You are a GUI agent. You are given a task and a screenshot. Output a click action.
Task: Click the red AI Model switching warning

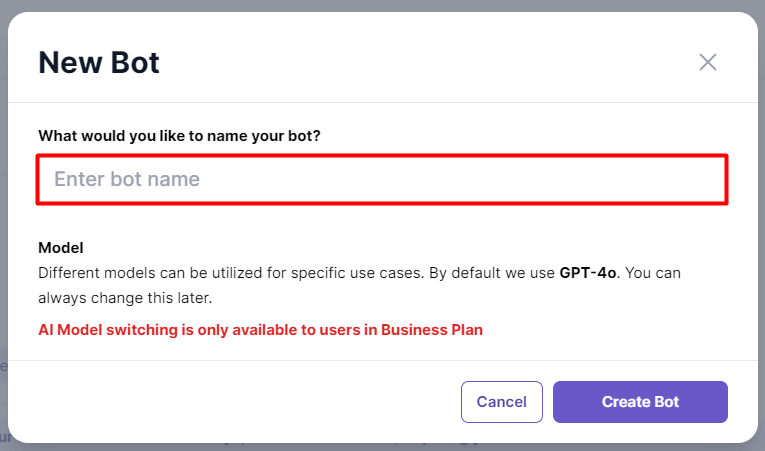[261, 330]
